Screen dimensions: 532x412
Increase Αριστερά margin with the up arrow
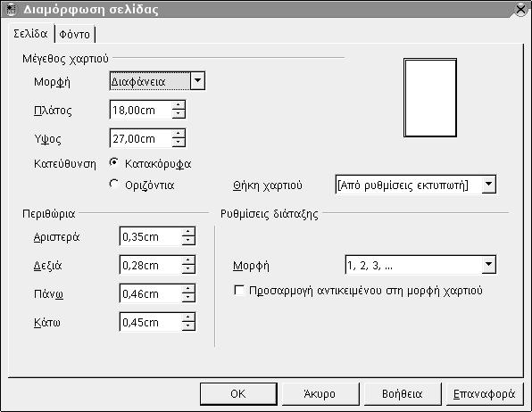(x=188, y=232)
